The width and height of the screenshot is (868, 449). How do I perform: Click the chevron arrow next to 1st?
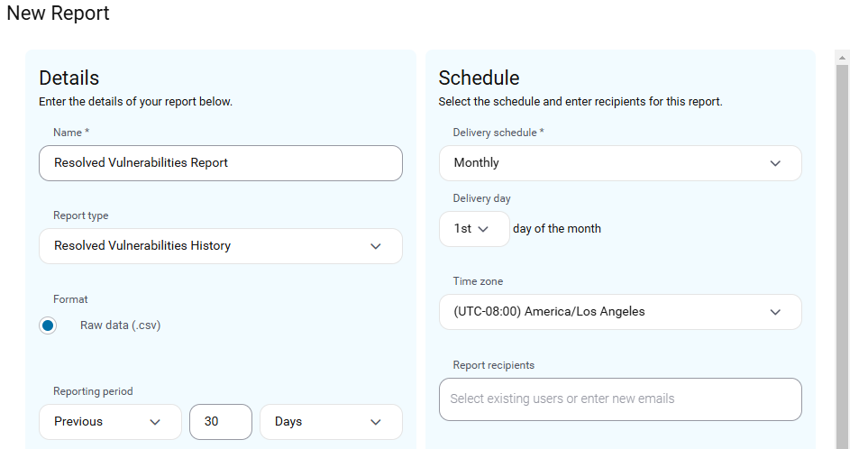[483, 229]
